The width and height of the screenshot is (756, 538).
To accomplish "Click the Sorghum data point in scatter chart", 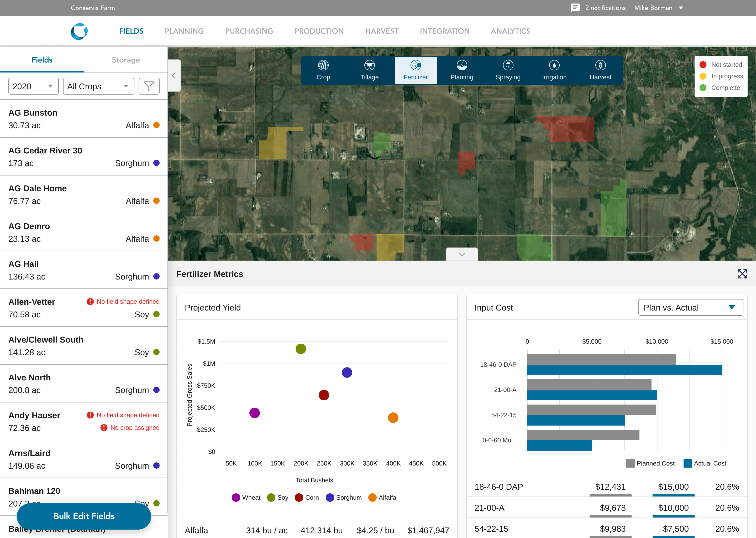I will click(347, 372).
